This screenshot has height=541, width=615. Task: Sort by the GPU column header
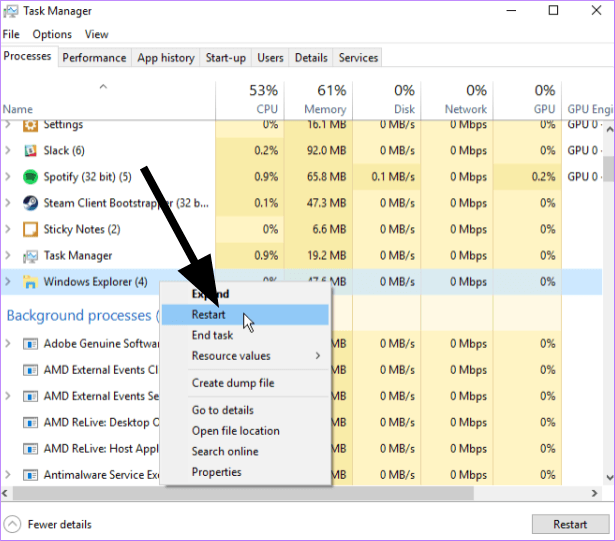point(528,100)
